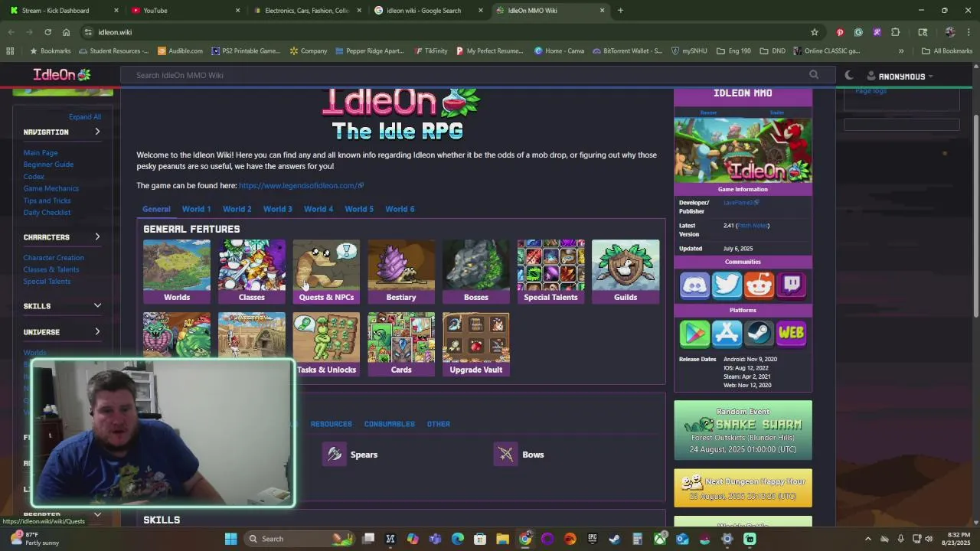The height and width of the screenshot is (551, 980).
Task: Select the Other items tab
Action: (x=438, y=424)
